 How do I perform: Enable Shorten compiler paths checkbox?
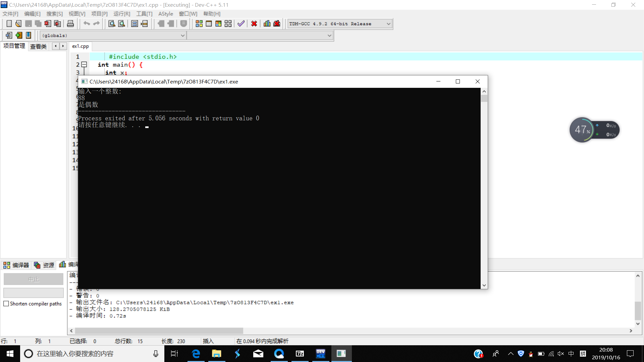coord(6,304)
